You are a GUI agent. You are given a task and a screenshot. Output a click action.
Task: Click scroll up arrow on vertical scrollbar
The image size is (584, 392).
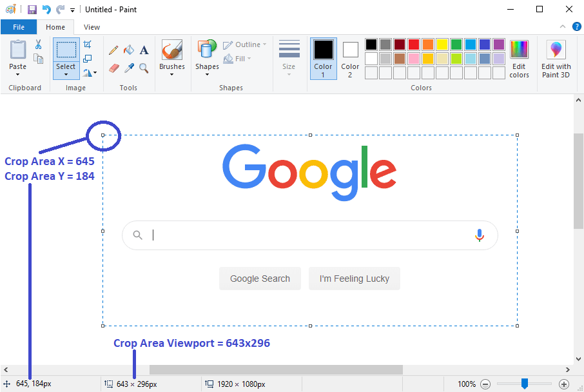(x=578, y=100)
